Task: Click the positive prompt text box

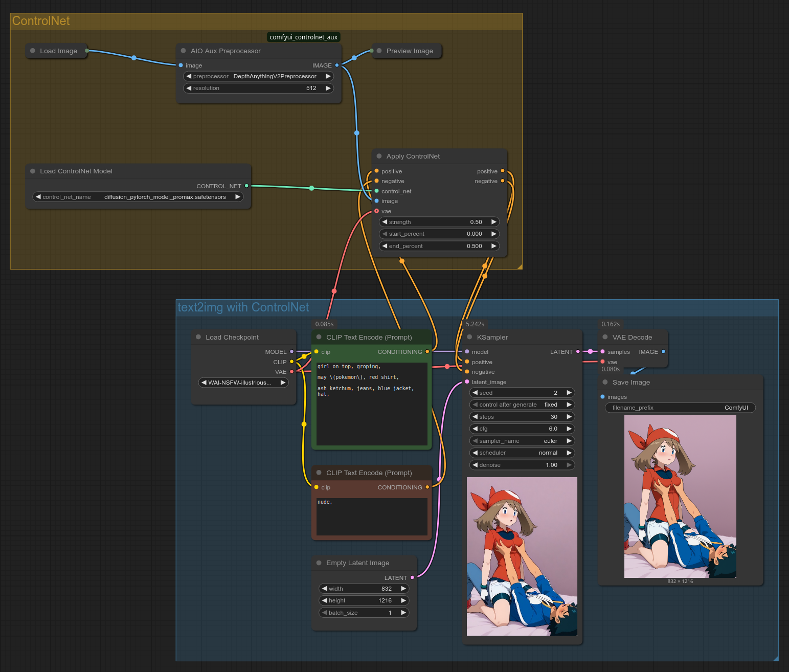Action: pyautogui.click(x=372, y=404)
